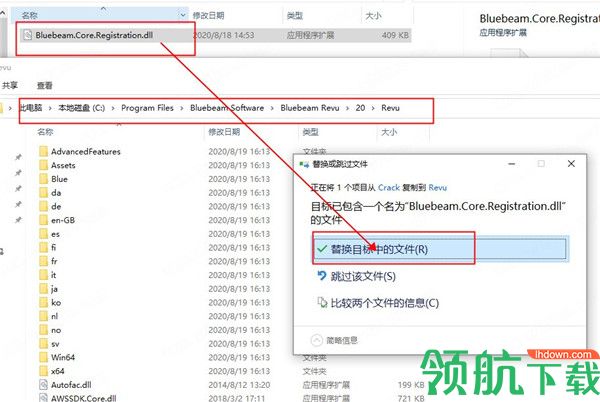Expand chevron after Bluebeam Revu in breadcrumb
The height and width of the screenshot is (402, 600).
tap(347, 109)
